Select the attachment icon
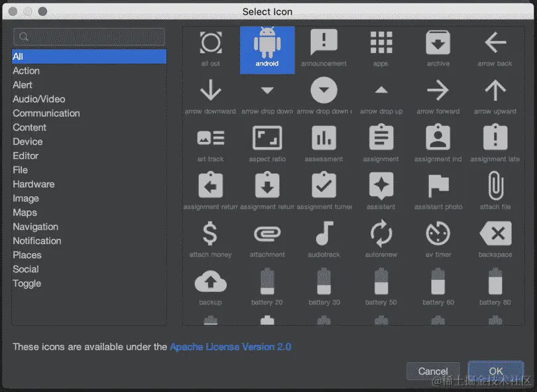537x392 pixels. click(267, 240)
